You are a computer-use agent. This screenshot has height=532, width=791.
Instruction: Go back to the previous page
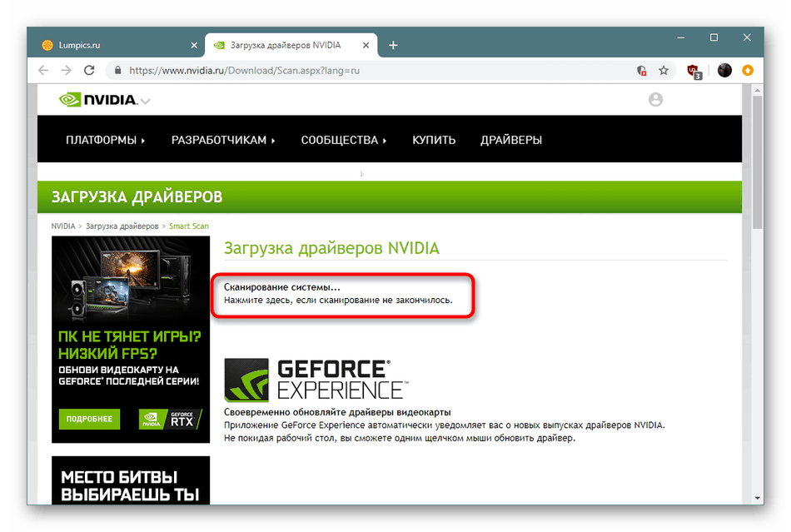pyautogui.click(x=43, y=71)
